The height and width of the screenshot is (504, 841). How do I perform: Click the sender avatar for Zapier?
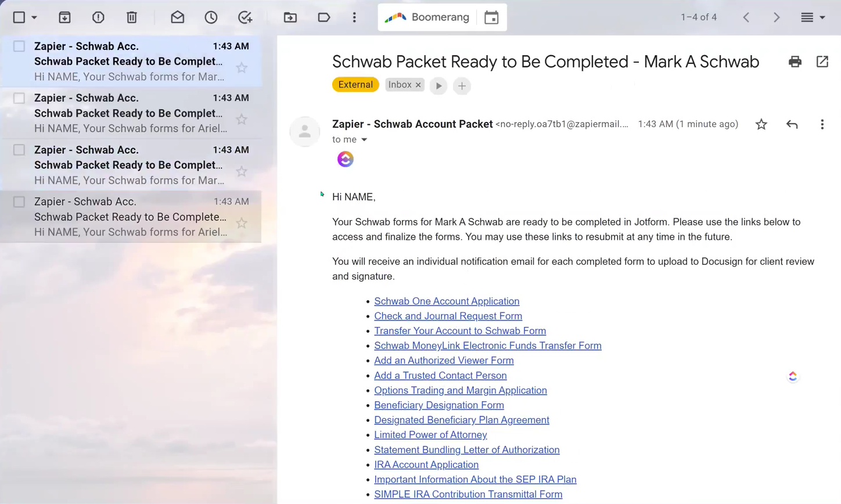pos(305,132)
